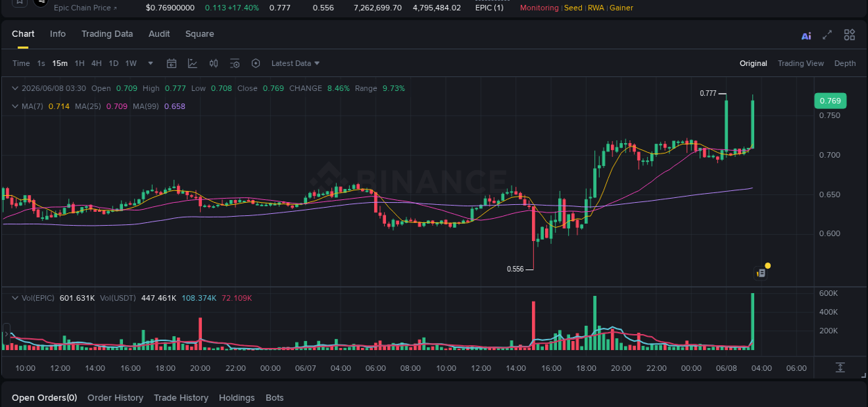Click the Range 9.73% readout

(x=380, y=88)
